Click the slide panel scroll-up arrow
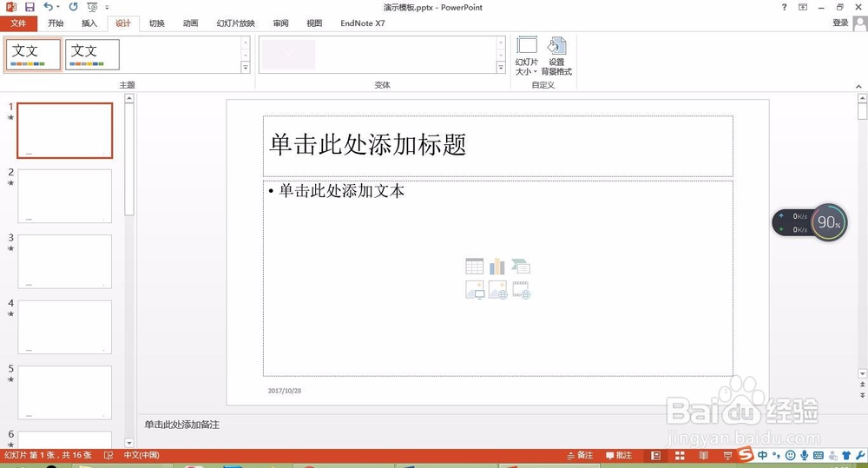The height and width of the screenshot is (468, 868). (129, 99)
